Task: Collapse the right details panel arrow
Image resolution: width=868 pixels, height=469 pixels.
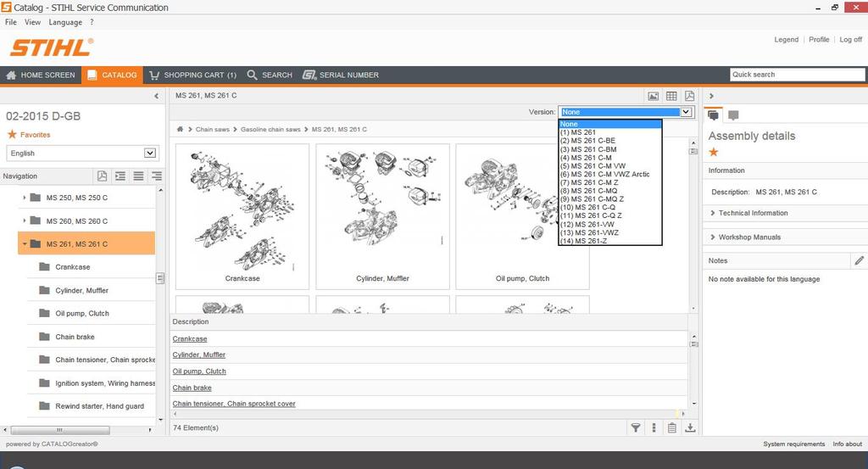Action: pyautogui.click(x=711, y=96)
